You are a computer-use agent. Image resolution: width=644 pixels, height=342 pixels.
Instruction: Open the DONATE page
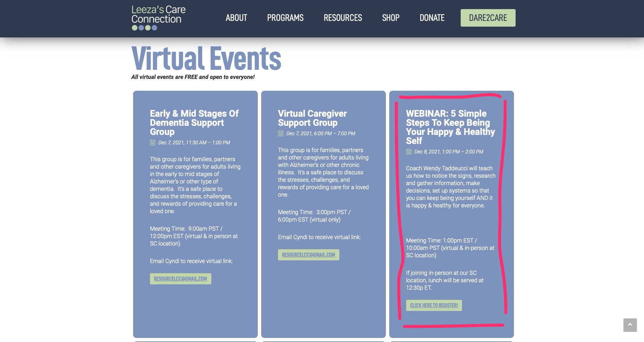432,18
